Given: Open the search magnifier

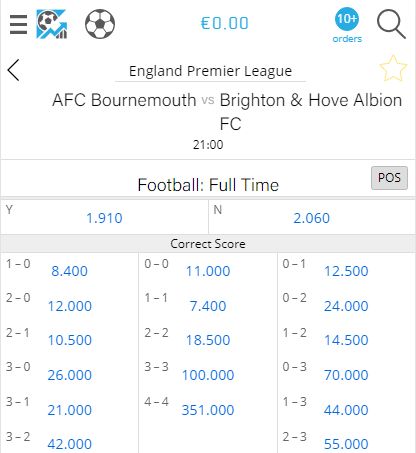Looking at the screenshot, I should [x=391, y=24].
